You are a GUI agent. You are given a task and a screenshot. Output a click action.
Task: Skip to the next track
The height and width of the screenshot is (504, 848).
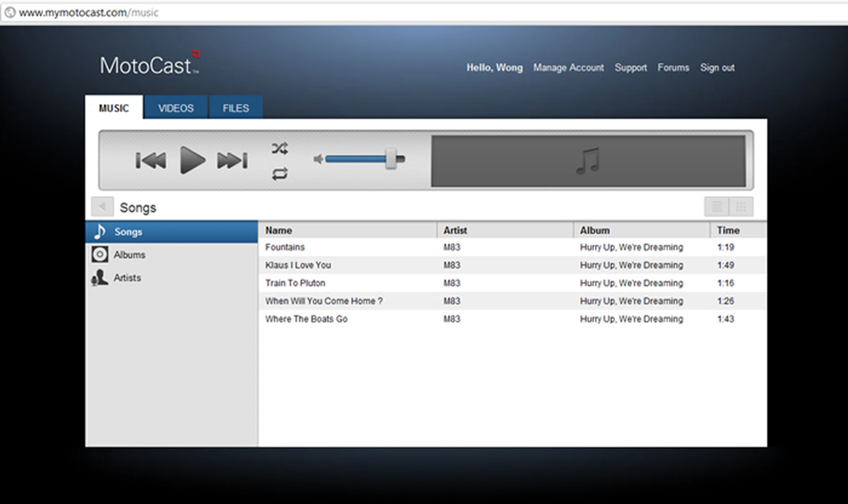(231, 160)
